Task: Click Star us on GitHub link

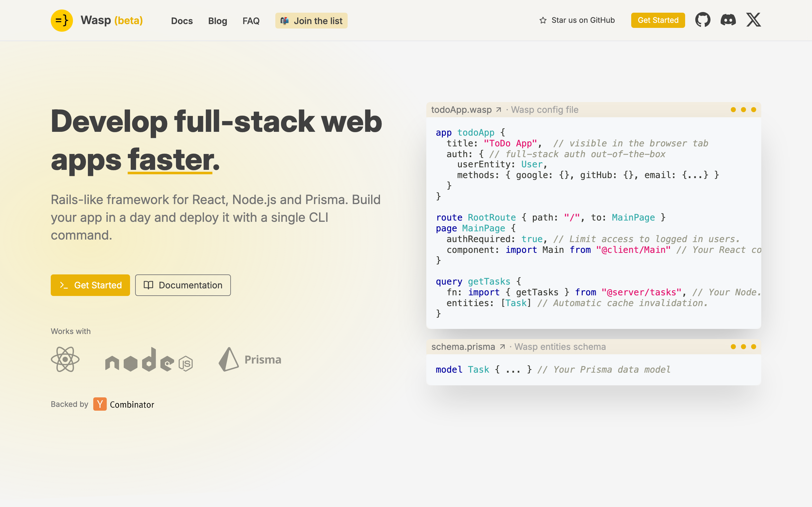Action: click(583, 20)
